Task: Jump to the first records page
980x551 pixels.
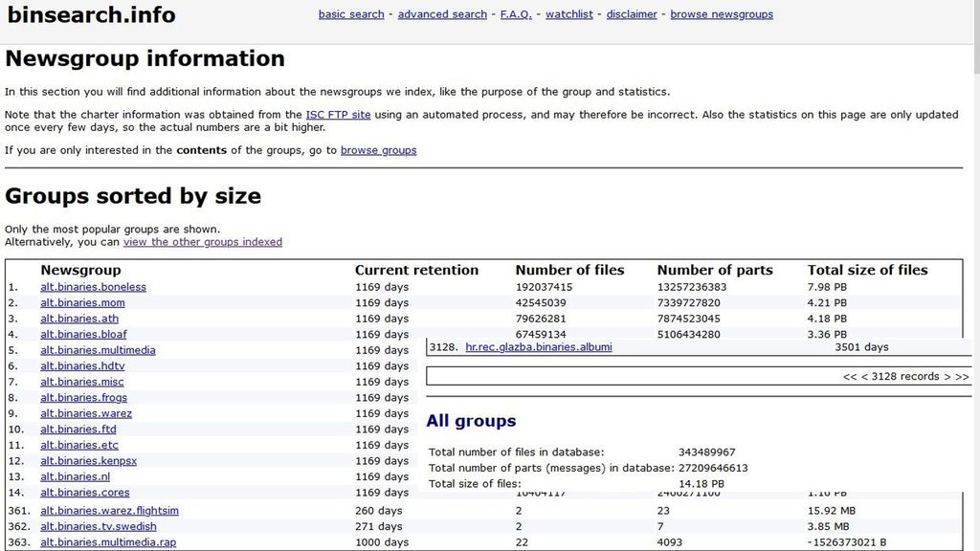Action: click(x=849, y=376)
